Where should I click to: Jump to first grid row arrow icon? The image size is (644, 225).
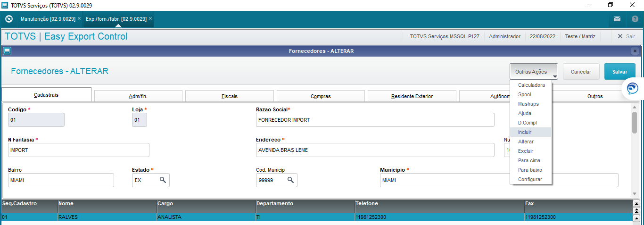[636, 204]
